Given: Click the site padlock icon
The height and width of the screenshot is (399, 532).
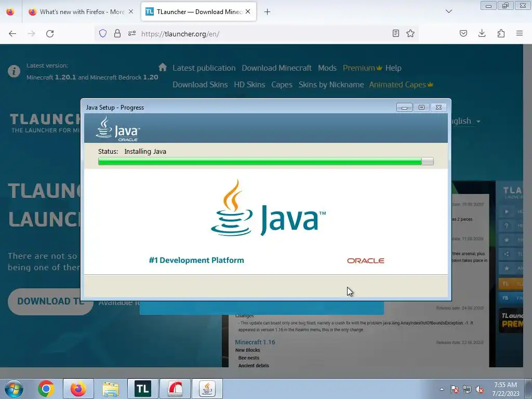Looking at the screenshot, I should tap(117, 33).
